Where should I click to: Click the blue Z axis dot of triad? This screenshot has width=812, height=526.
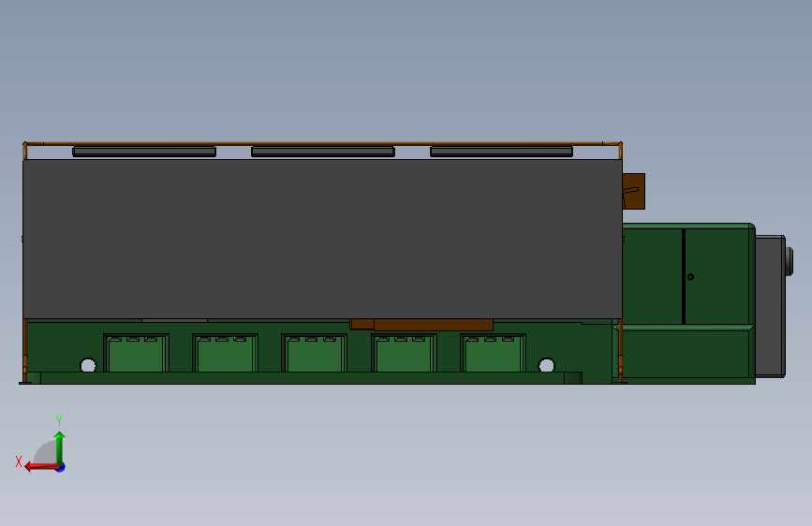pyautogui.click(x=61, y=468)
